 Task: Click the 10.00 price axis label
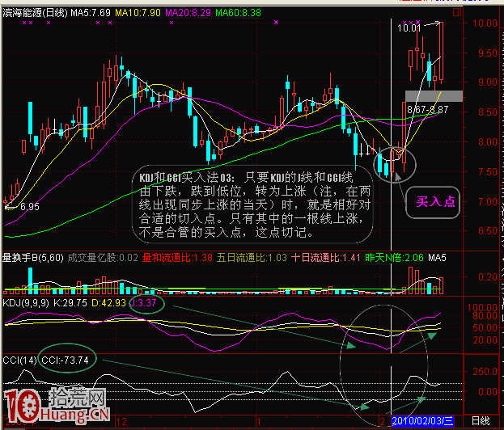click(x=485, y=23)
